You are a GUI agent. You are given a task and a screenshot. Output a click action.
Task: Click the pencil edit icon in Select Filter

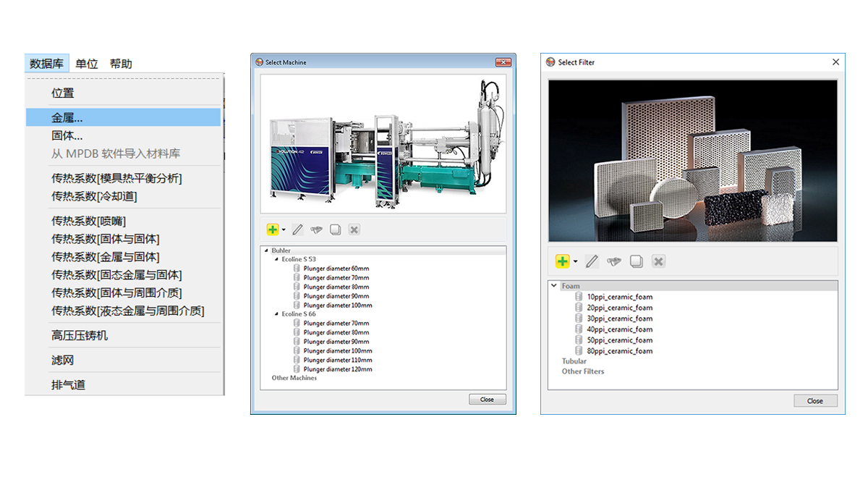click(592, 261)
